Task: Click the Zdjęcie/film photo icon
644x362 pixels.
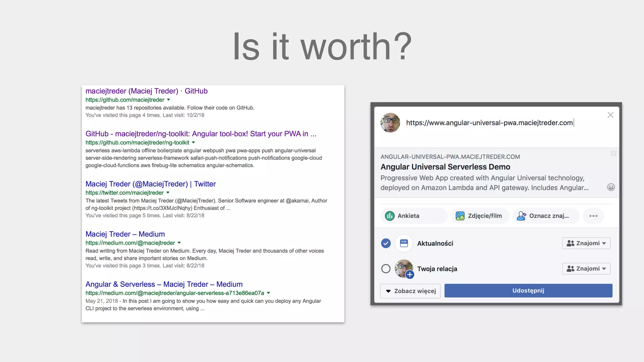Action: [460, 216]
